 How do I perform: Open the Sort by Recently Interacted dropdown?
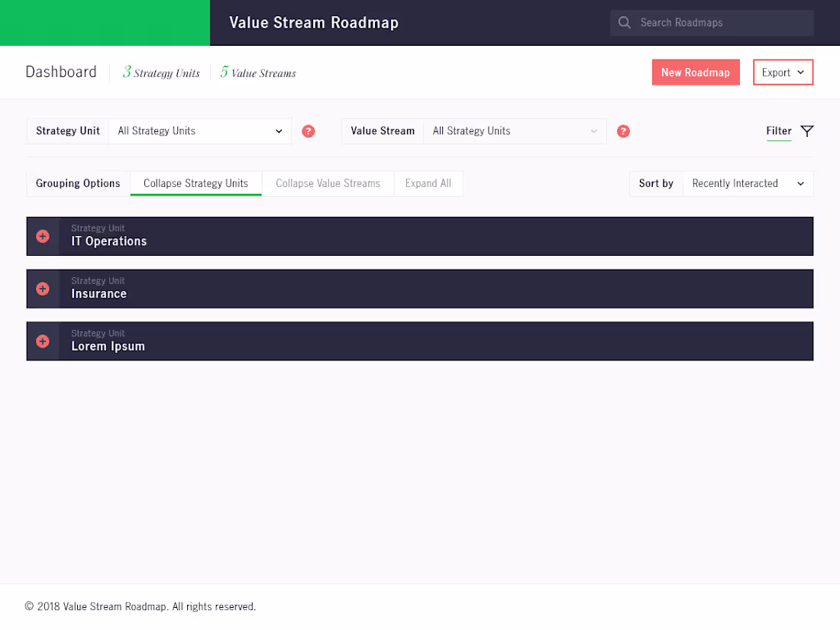coord(748,183)
